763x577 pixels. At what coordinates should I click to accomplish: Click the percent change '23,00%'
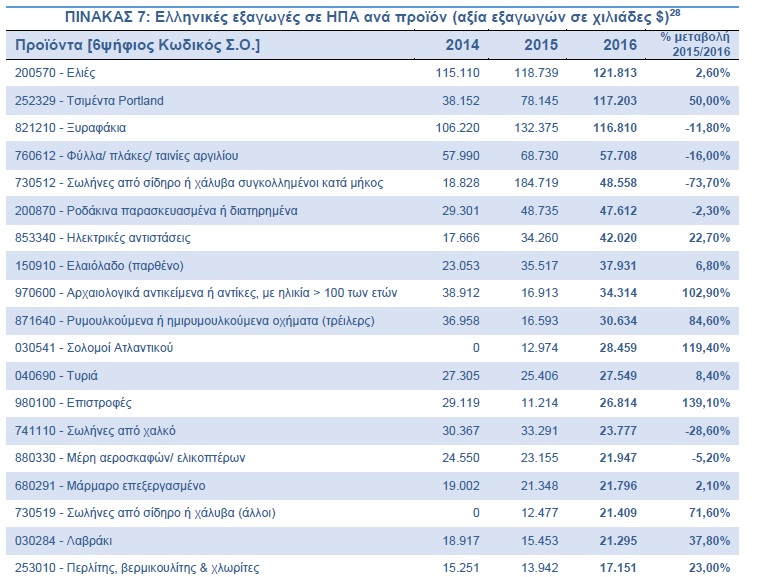tap(709, 568)
